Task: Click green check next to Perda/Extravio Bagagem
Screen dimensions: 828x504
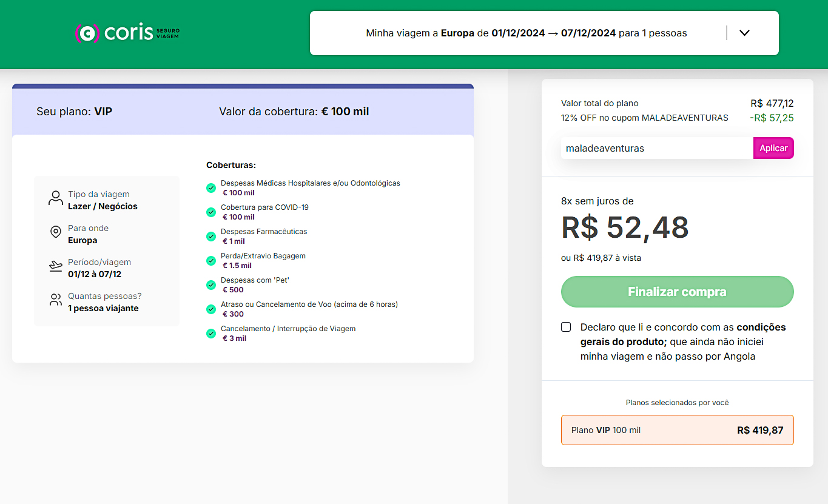Action: (x=211, y=261)
